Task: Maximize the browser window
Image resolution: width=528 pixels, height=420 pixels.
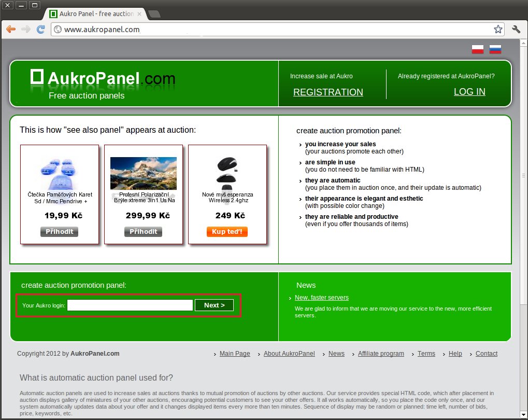Action: [x=34, y=5]
